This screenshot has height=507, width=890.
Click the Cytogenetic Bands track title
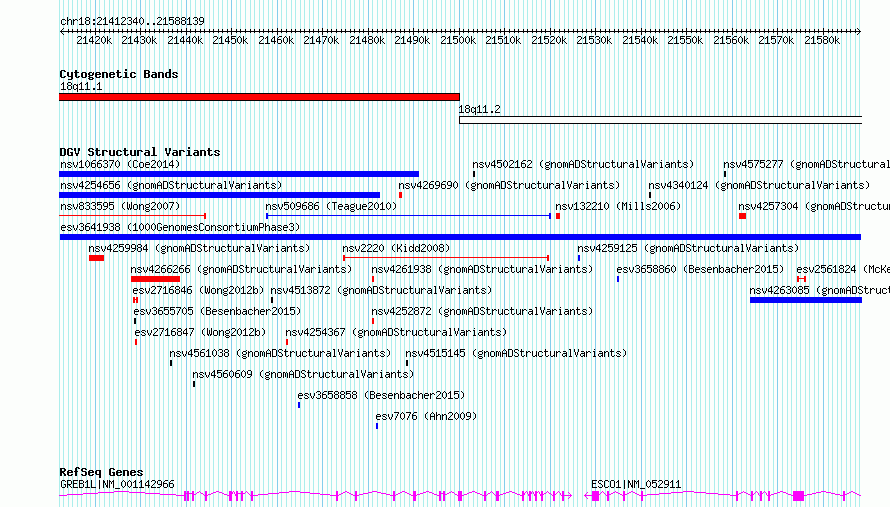[x=119, y=74]
